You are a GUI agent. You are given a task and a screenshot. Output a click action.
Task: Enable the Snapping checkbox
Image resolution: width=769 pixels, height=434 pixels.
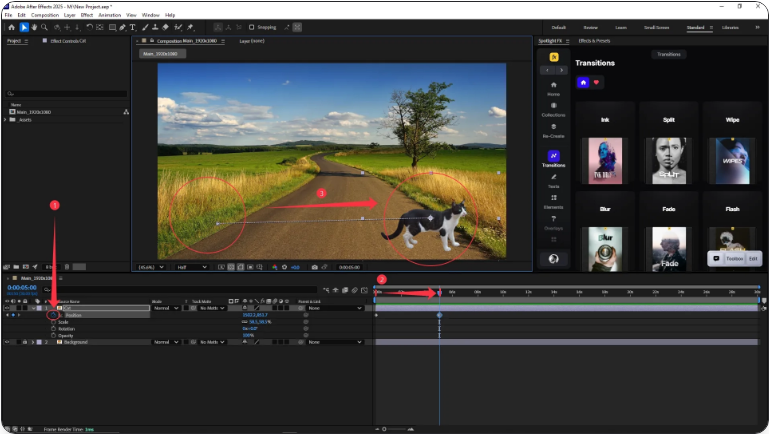(253, 27)
